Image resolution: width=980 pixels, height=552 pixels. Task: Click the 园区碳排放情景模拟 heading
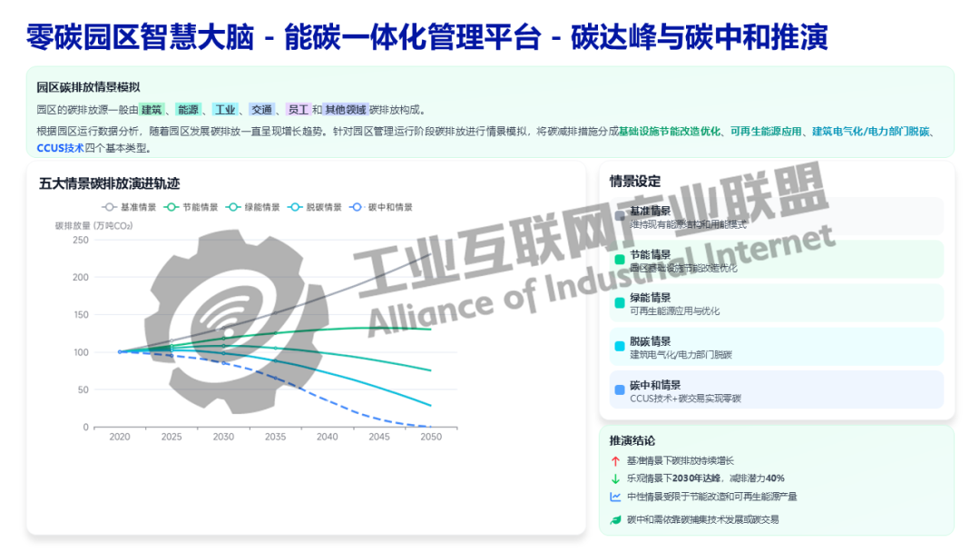point(88,87)
